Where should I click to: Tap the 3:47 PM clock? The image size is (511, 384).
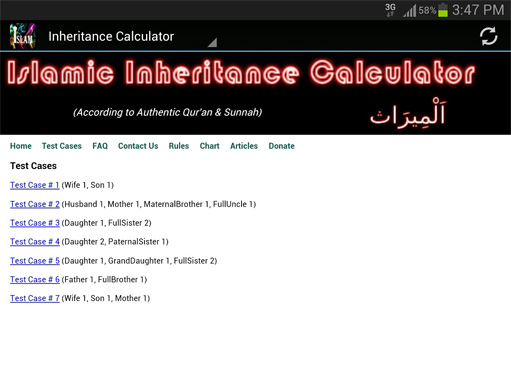[478, 10]
